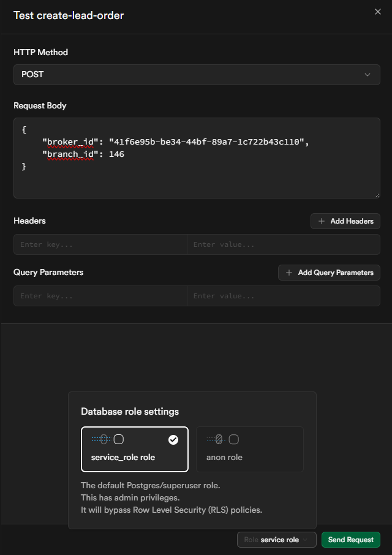Click the plus icon on Add Headers
392x555 pixels.
pos(322,221)
